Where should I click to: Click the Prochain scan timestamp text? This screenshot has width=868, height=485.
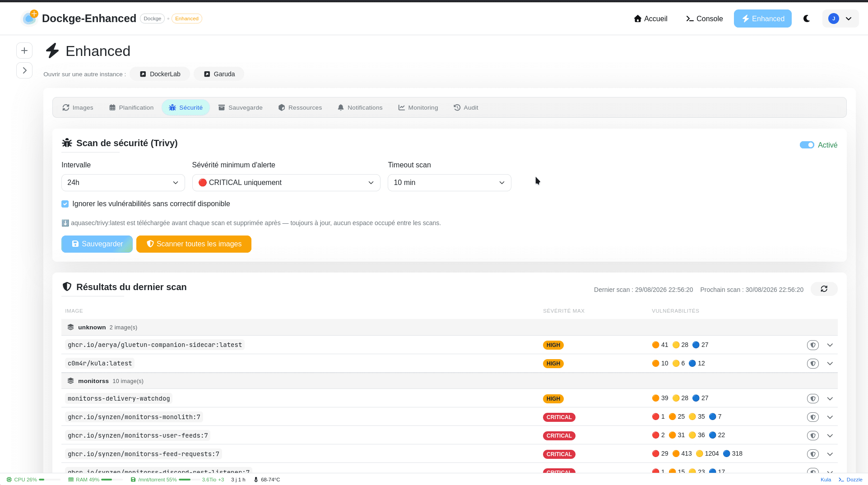click(x=752, y=290)
